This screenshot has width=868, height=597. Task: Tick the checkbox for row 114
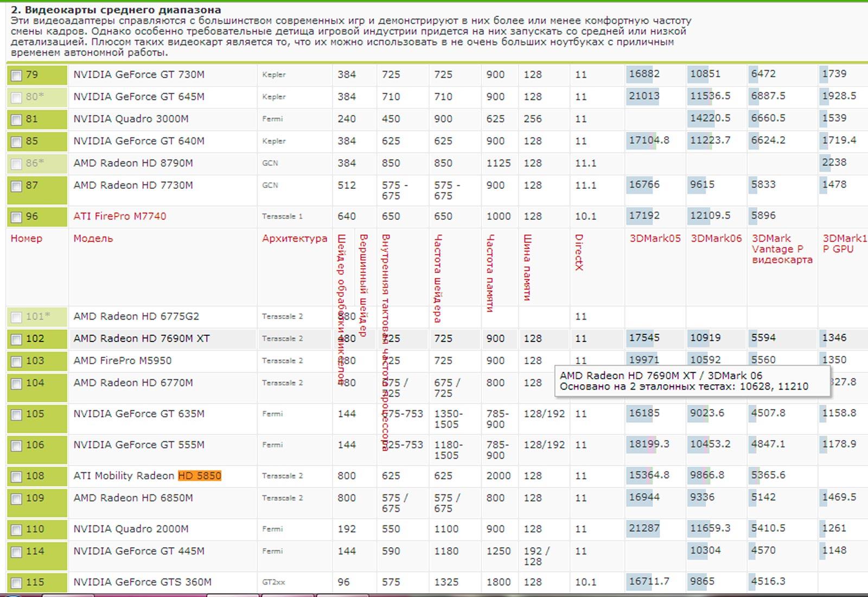tap(16, 552)
